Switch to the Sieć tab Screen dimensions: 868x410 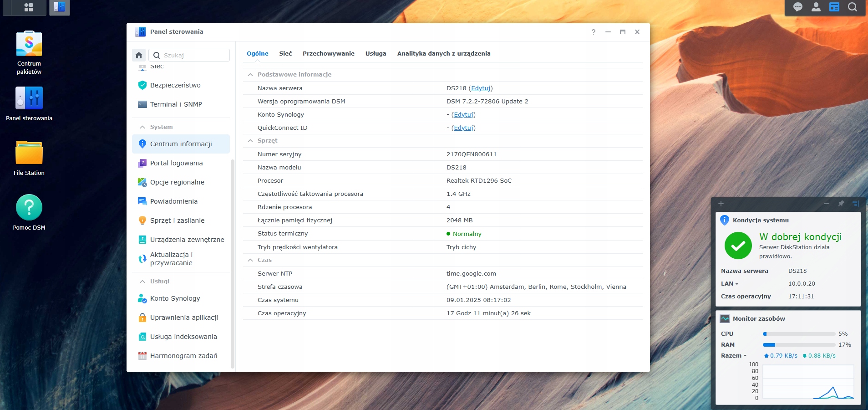pyautogui.click(x=285, y=54)
